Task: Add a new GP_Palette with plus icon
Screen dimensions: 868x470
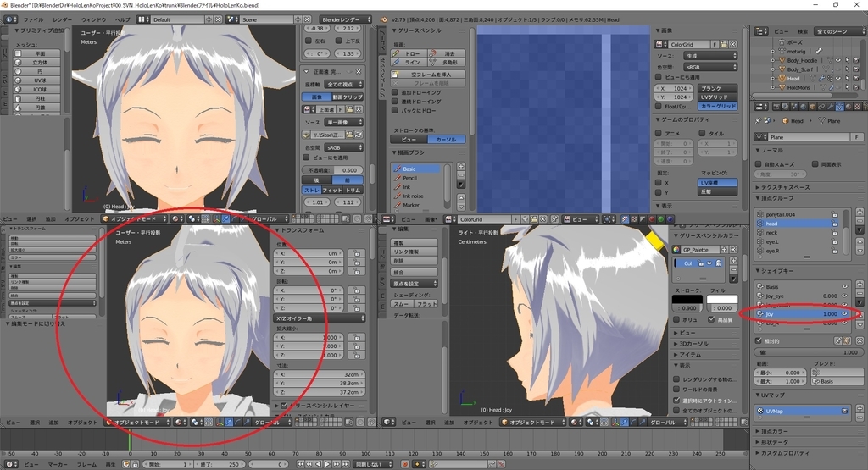Action: pyautogui.click(x=724, y=249)
